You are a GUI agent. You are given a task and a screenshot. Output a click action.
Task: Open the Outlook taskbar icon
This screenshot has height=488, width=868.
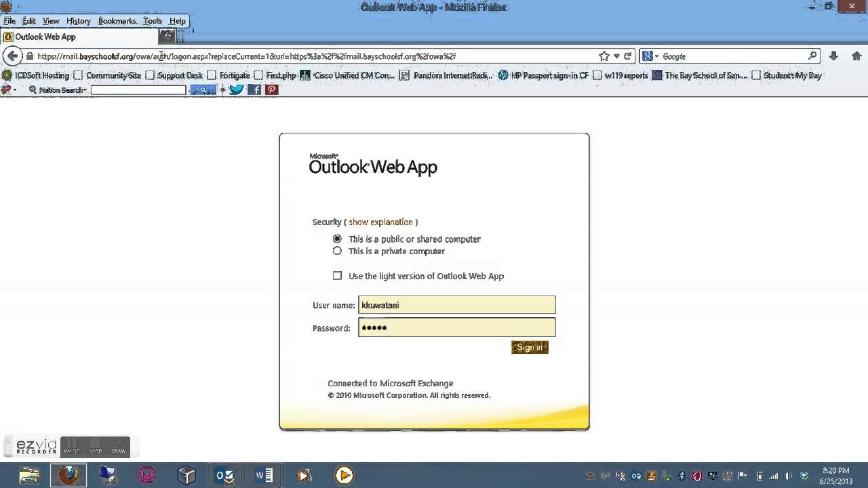pos(225,475)
